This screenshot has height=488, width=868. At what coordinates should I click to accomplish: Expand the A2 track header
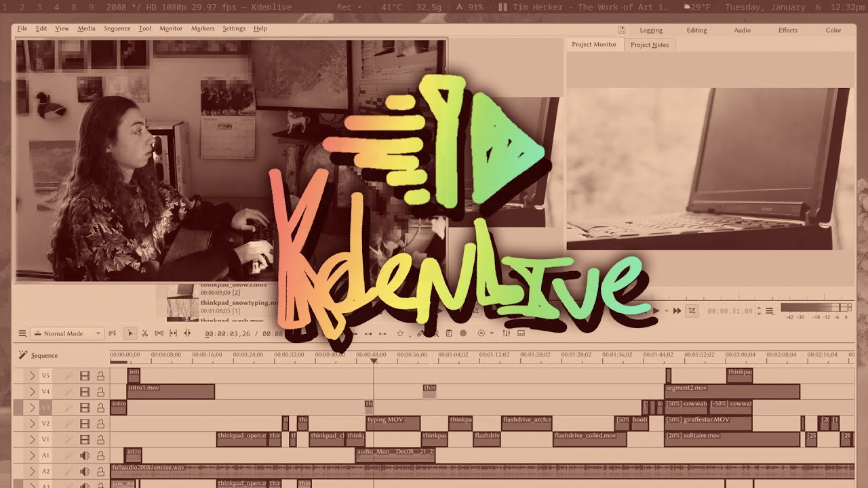pyautogui.click(x=32, y=472)
